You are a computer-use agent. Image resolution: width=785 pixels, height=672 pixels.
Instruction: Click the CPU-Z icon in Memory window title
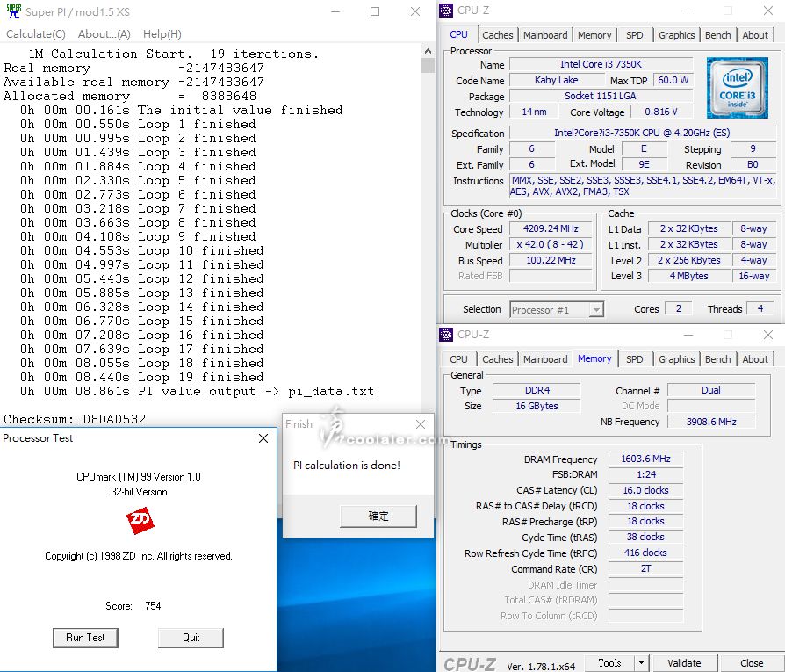coord(446,335)
